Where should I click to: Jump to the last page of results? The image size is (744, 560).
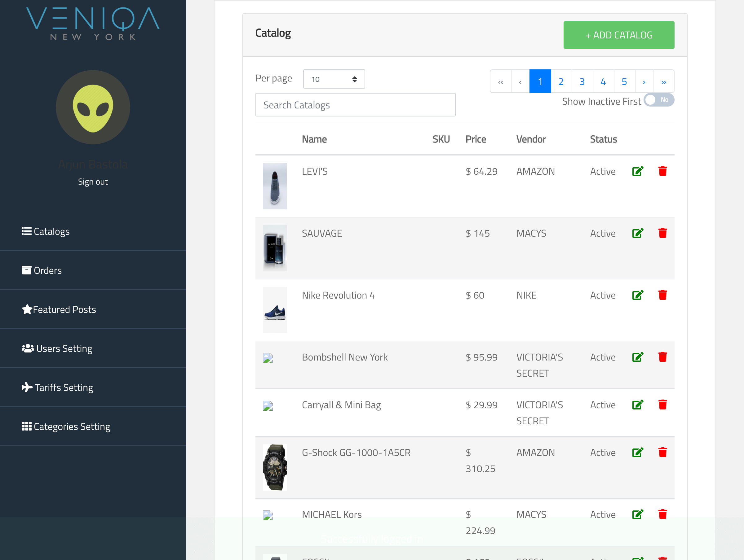pos(664,81)
